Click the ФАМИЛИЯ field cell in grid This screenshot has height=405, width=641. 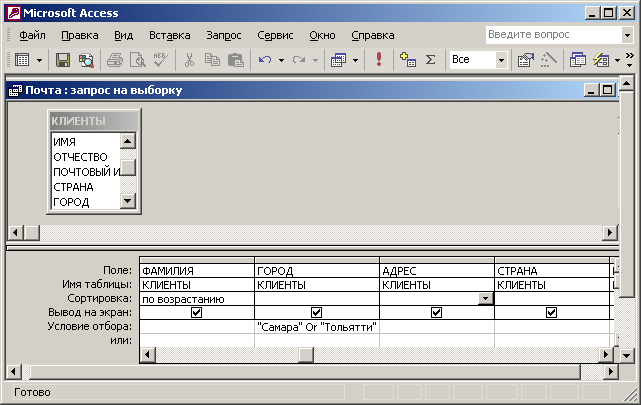[197, 271]
